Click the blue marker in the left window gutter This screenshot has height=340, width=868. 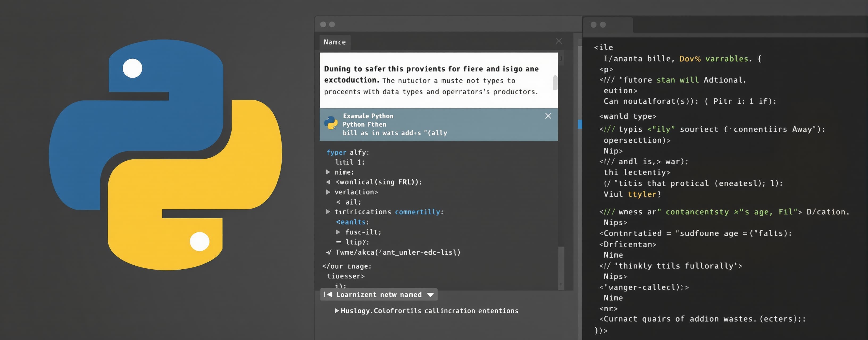click(x=579, y=124)
